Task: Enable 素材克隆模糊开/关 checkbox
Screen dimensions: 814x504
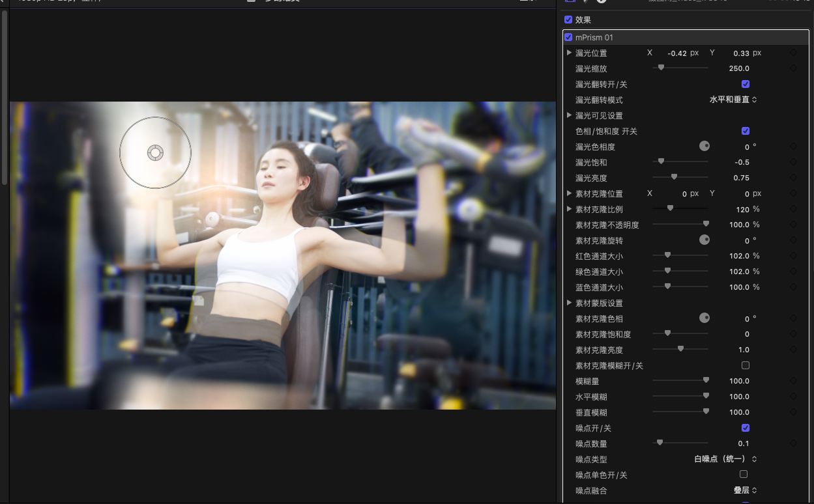Action: [x=746, y=365]
